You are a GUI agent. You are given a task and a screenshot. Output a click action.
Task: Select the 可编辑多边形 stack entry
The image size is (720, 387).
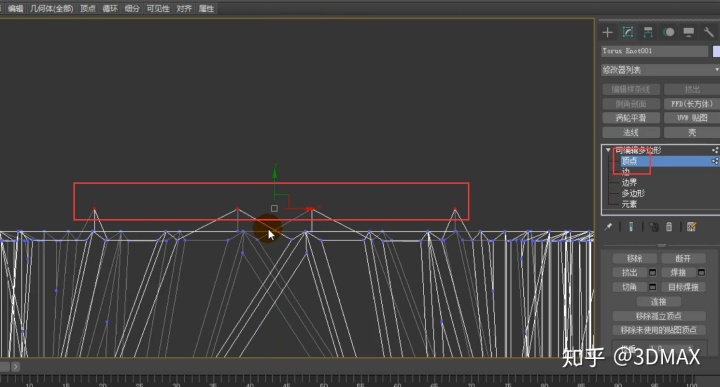[x=638, y=150]
